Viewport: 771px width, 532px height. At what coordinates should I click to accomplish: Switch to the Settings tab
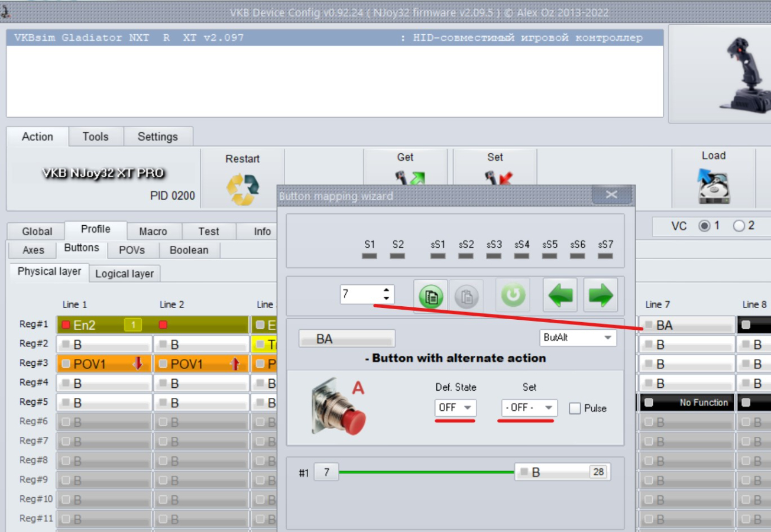[158, 137]
